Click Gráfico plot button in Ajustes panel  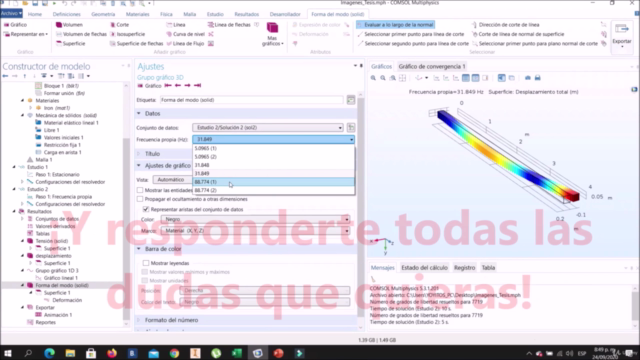(x=149, y=86)
